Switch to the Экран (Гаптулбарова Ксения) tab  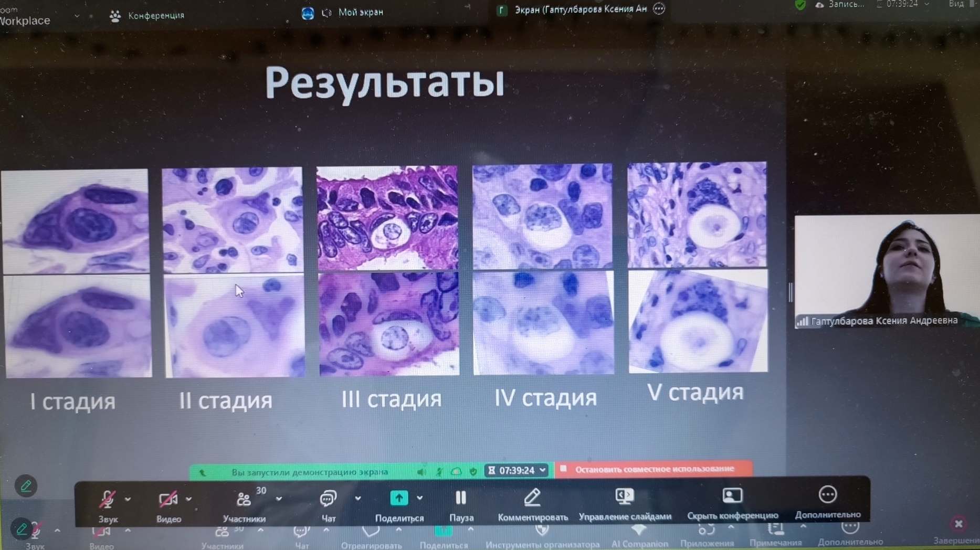pyautogui.click(x=581, y=9)
